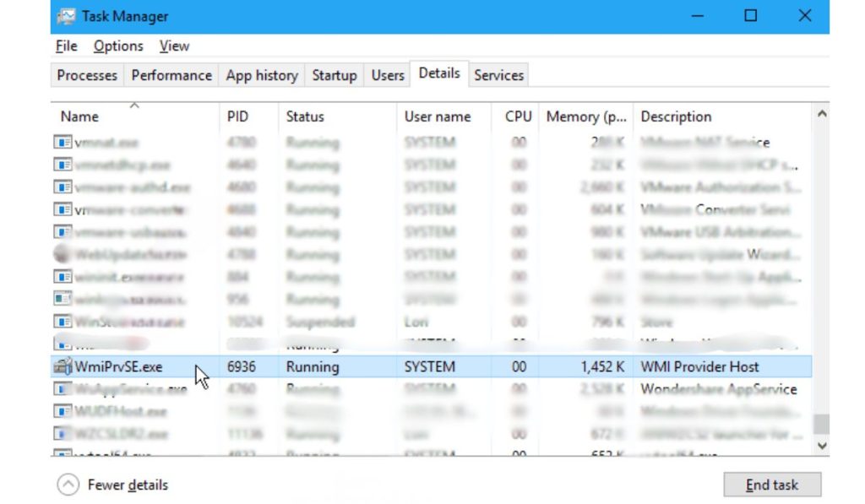This screenshot has height=504, width=865.
Task: Click the vertical scrollbar thumb
Action: pos(821,423)
